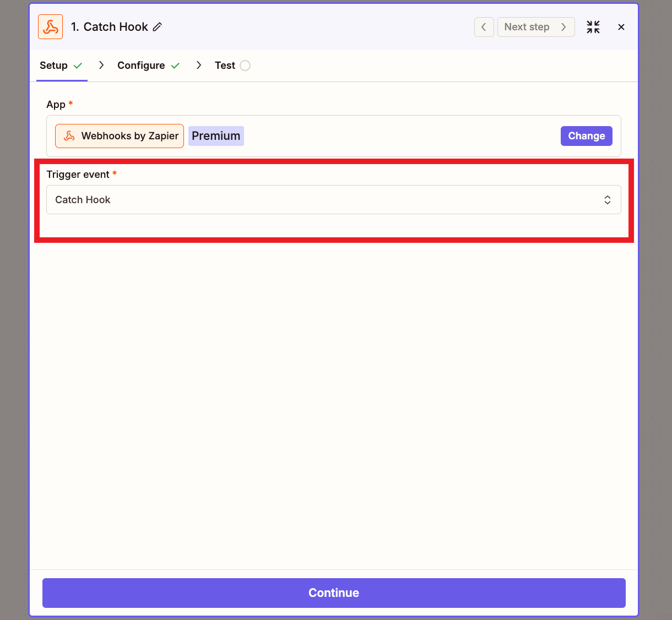The width and height of the screenshot is (672, 620).
Task: Switch to the Configure tab
Action: coord(149,66)
